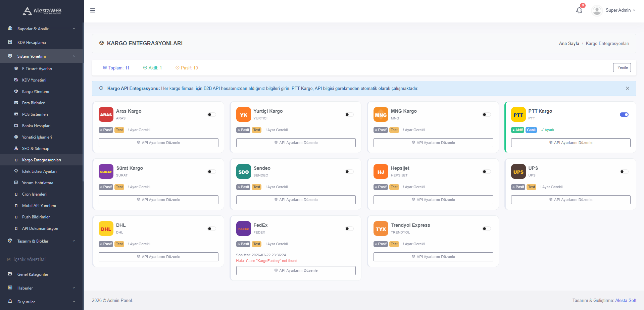Turn on the DHL integration switch
644x310 pixels.
211,228
